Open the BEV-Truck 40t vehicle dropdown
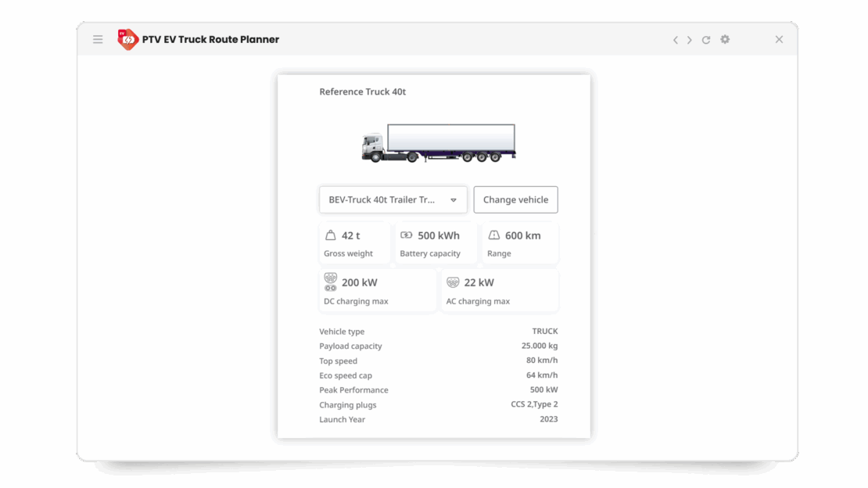 point(383,199)
